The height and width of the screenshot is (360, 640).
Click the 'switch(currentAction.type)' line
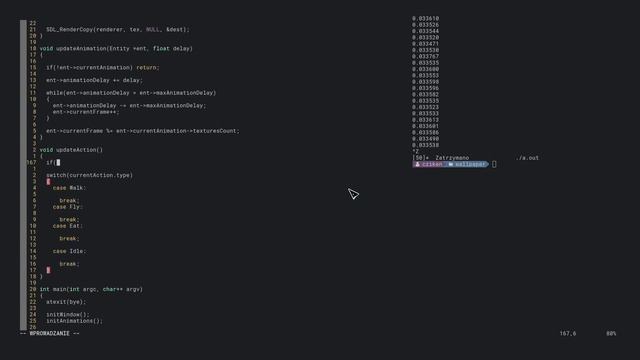[89, 175]
